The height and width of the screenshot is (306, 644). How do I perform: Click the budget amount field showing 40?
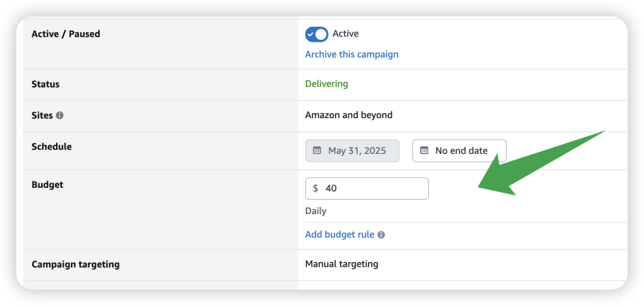pyautogui.click(x=373, y=188)
